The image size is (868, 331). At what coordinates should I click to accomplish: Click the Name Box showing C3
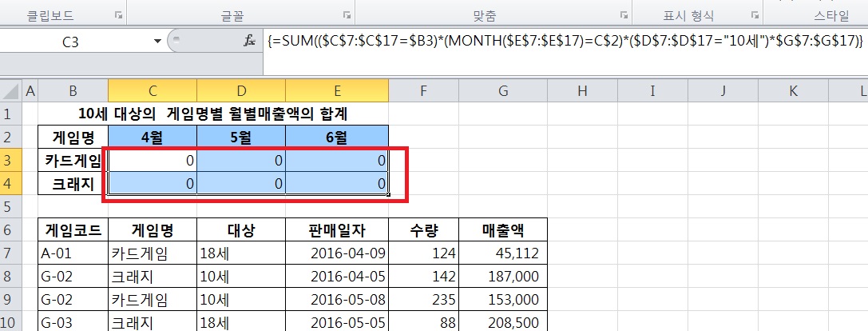tap(72, 42)
